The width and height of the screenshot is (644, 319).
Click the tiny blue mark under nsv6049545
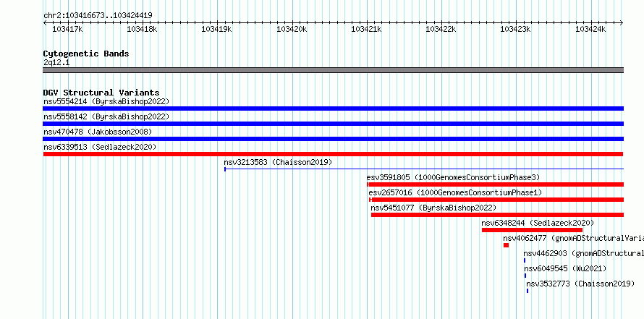coord(525,276)
